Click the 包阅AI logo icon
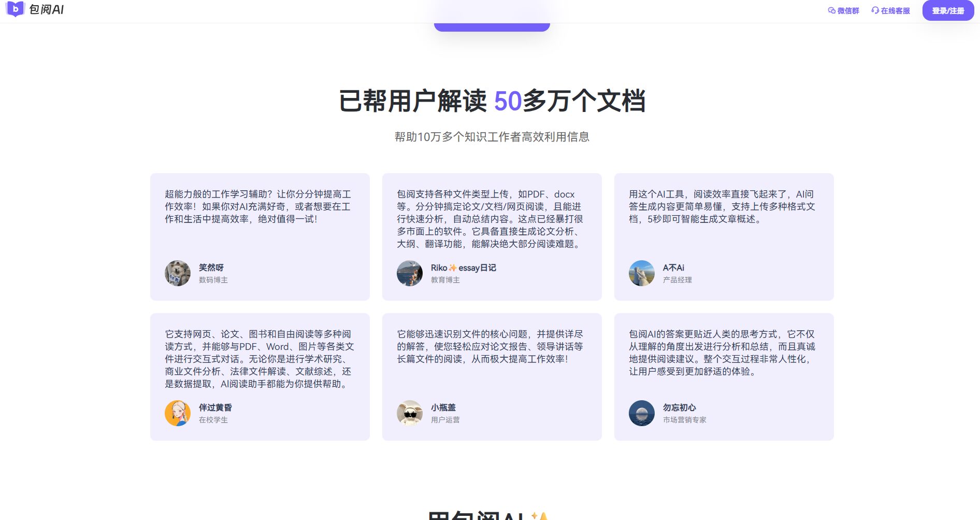 [x=16, y=9]
